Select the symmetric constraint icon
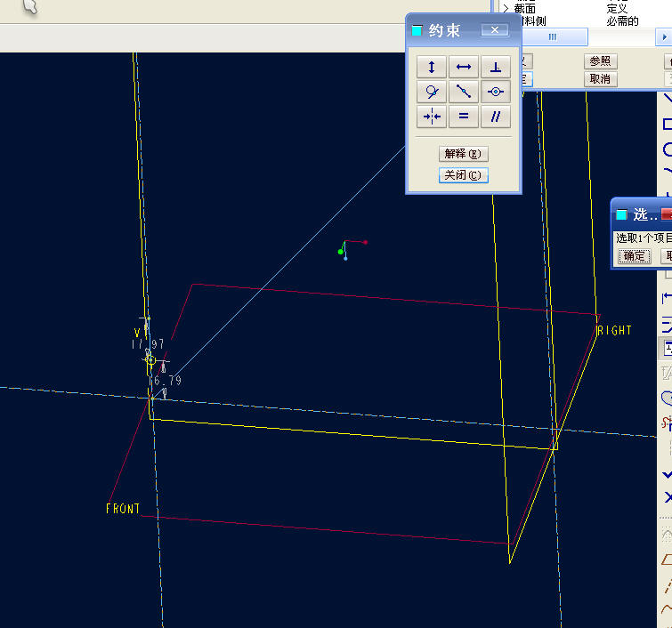Image resolution: width=672 pixels, height=628 pixels. [x=431, y=117]
